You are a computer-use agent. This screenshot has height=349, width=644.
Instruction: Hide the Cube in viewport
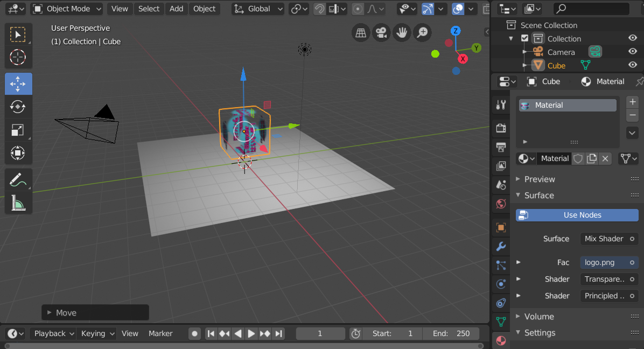633,65
